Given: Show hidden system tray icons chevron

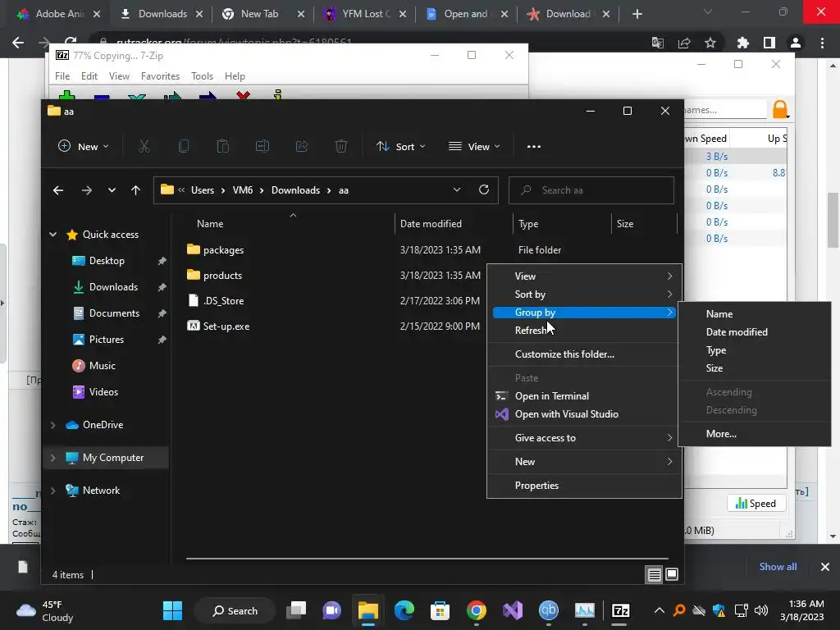Looking at the screenshot, I should pos(660,610).
